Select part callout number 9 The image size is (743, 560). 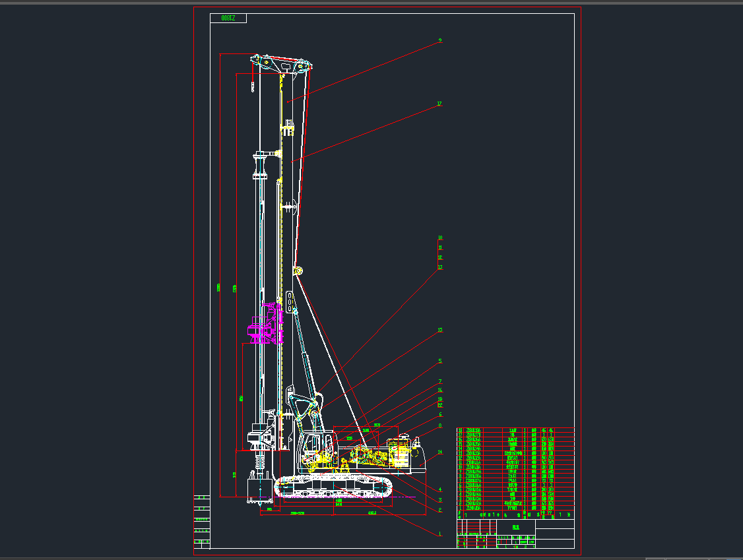pos(439,41)
